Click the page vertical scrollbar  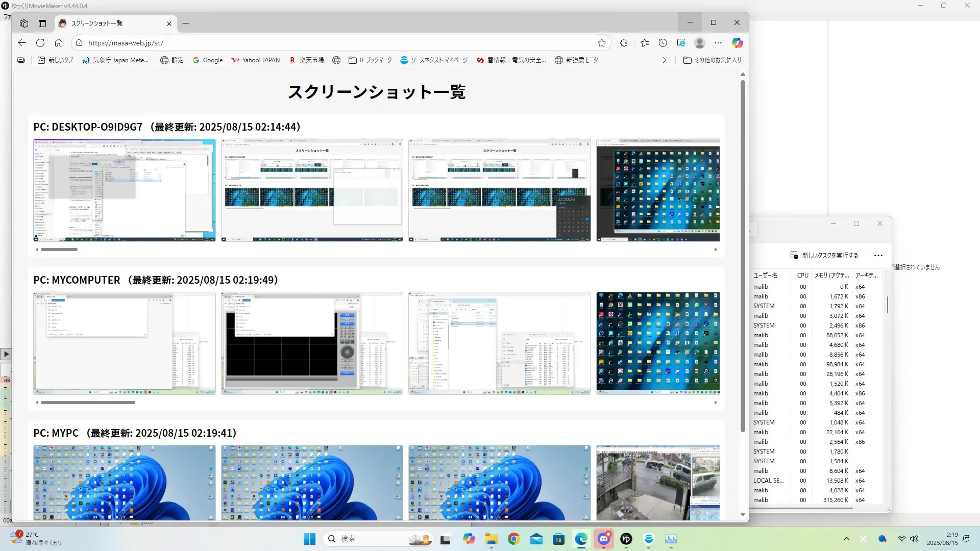[743, 255]
